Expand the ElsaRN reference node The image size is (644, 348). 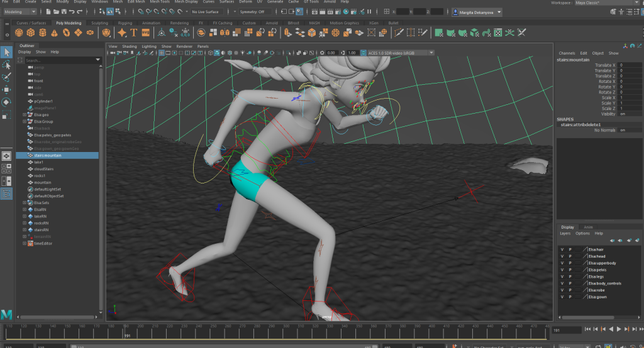(25, 209)
